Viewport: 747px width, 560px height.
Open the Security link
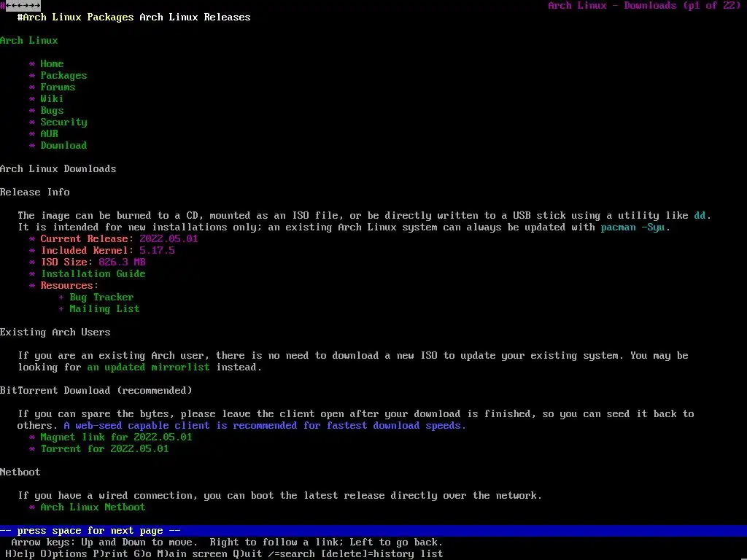63,122
